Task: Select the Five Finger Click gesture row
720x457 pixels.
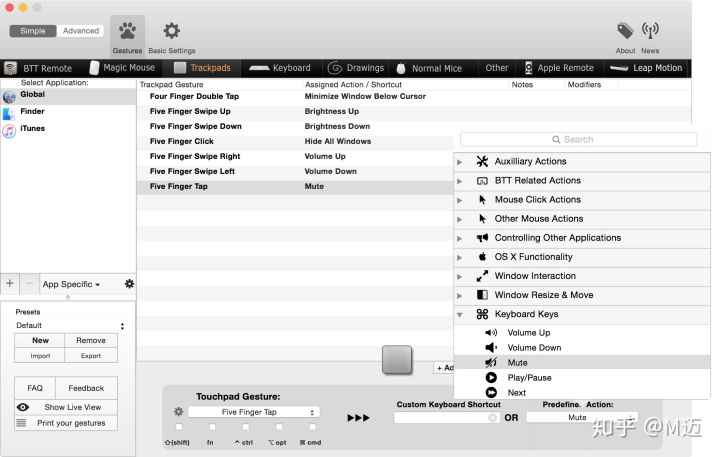Action: coord(295,141)
